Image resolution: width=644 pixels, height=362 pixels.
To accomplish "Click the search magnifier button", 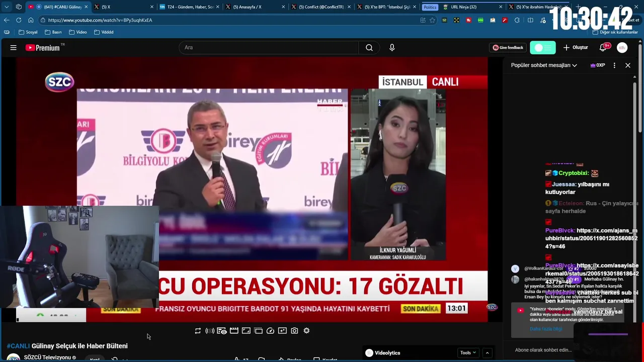I will [x=369, y=48].
